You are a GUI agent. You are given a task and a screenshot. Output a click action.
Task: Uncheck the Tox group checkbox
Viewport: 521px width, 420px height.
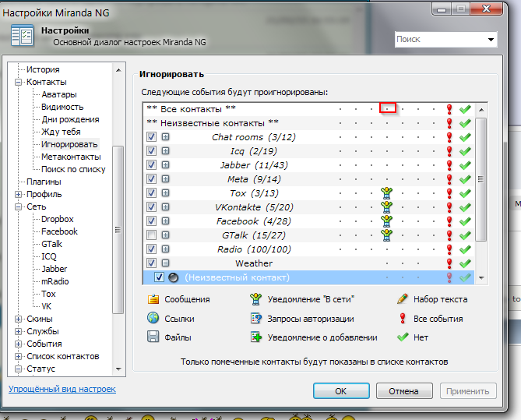pos(152,193)
